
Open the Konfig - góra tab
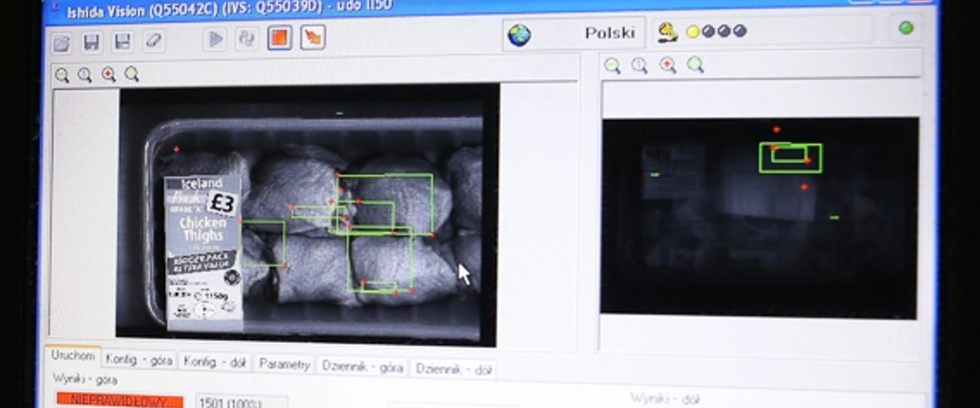coord(138,361)
